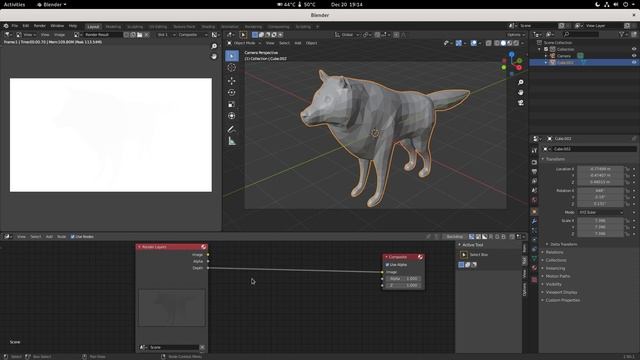
Task: Hide Collection with its eye icon
Action: tap(634, 49)
